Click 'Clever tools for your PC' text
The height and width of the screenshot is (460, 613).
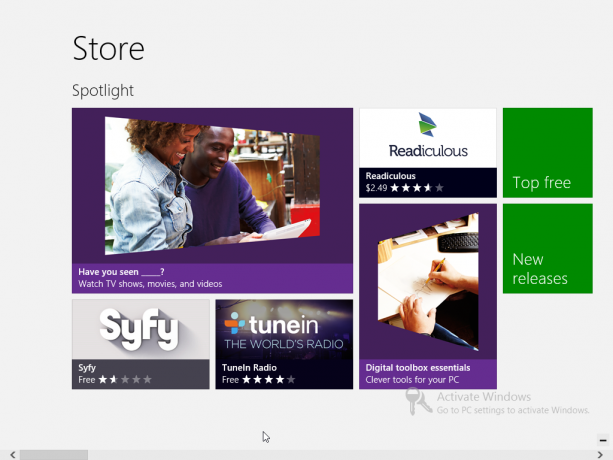412,379
